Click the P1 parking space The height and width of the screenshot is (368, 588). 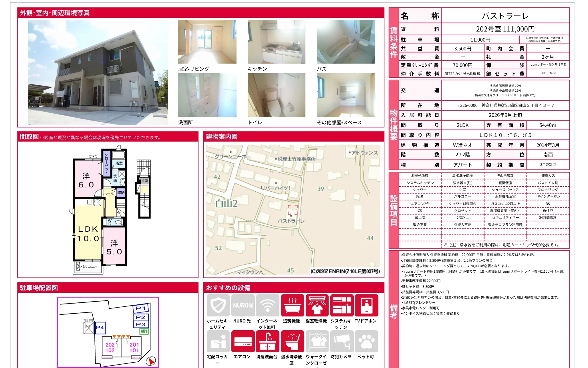click(140, 308)
